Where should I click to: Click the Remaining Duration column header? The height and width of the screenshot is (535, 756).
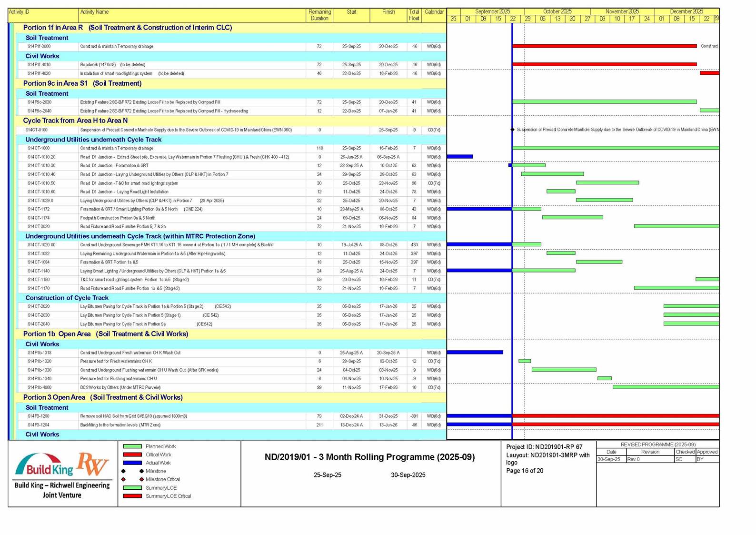coord(319,15)
